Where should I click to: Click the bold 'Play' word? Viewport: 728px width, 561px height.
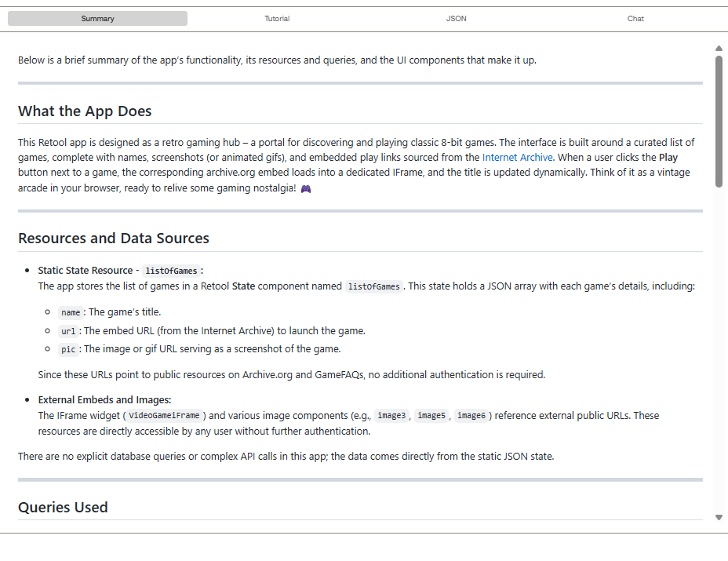coord(668,158)
